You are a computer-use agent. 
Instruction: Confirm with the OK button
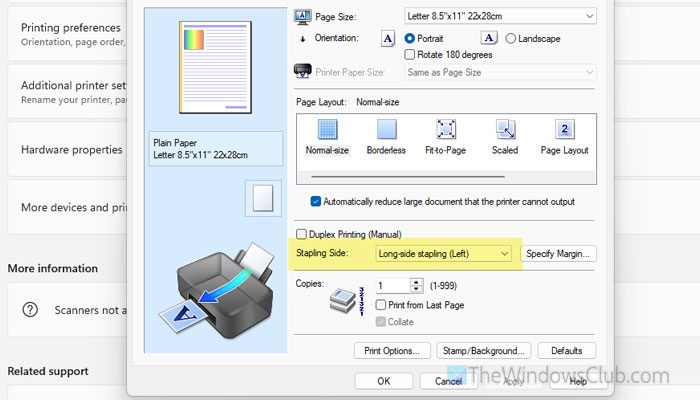point(384,381)
